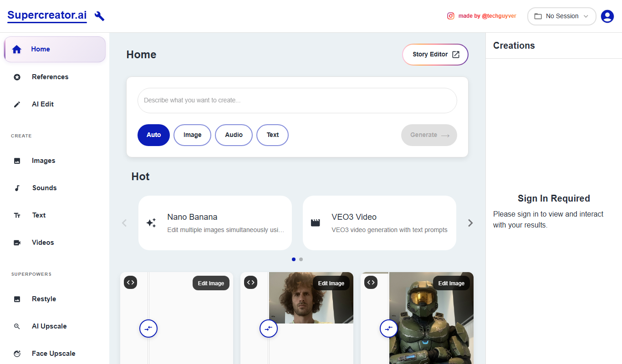Open Images under Create
The height and width of the screenshot is (364, 622).
tap(55, 161)
